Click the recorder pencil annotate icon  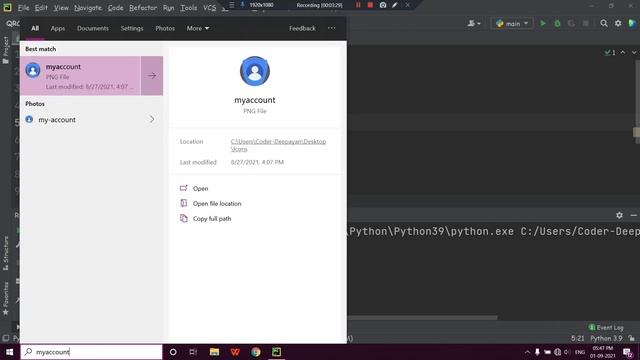tap(395, 5)
